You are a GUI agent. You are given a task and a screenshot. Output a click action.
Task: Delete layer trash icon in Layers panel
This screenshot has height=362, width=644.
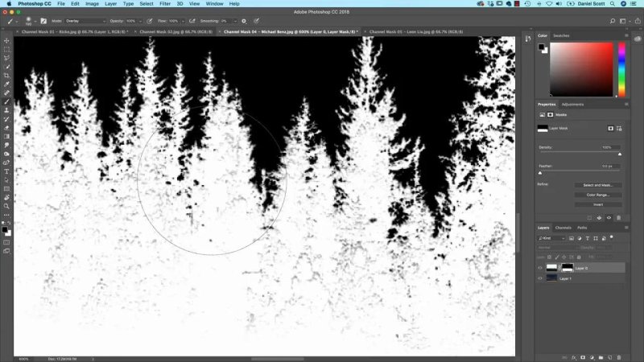[x=619, y=357]
